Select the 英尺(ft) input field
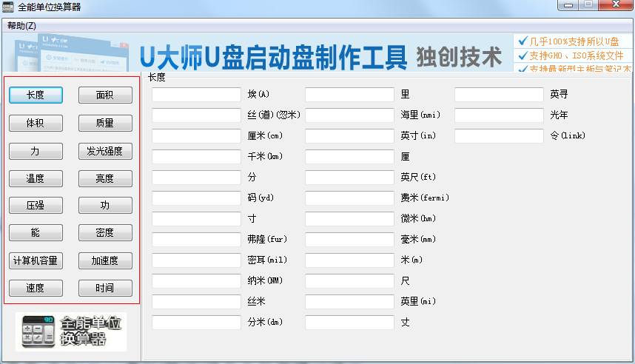The image size is (635, 364). point(349,178)
